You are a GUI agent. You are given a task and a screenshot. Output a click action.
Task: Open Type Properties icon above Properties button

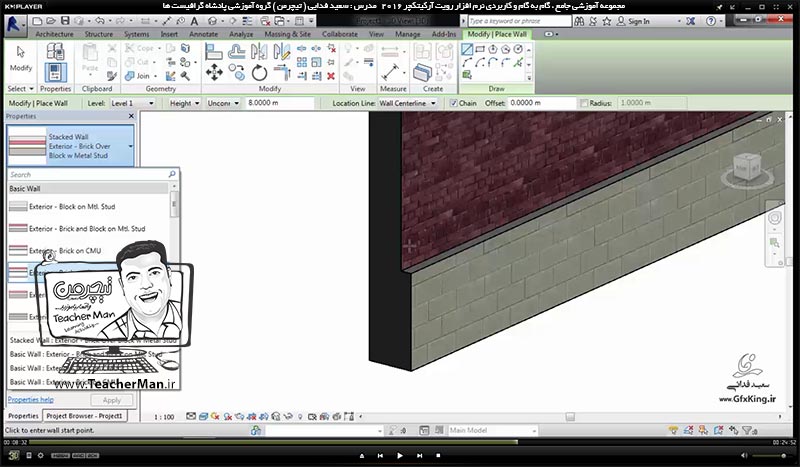55,51
